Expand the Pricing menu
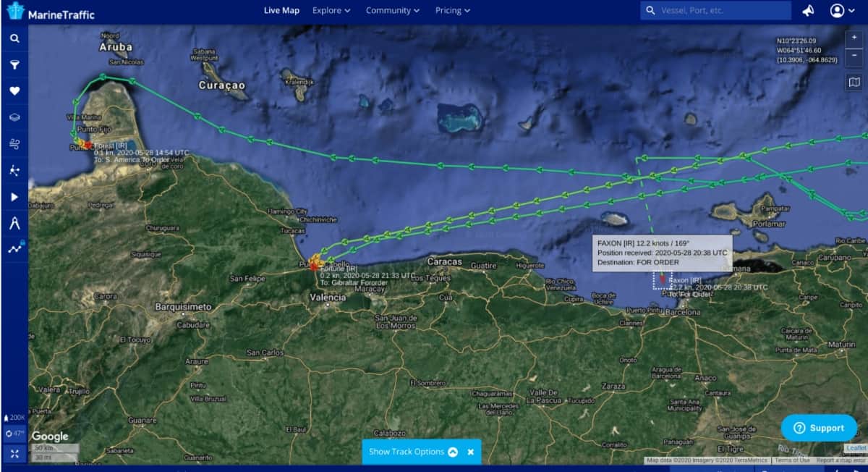 (x=453, y=11)
